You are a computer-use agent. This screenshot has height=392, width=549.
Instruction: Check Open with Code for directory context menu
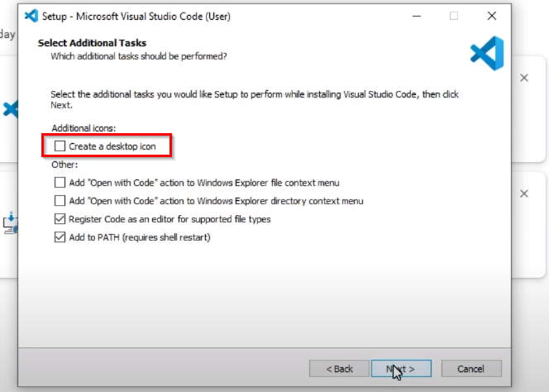(x=60, y=201)
